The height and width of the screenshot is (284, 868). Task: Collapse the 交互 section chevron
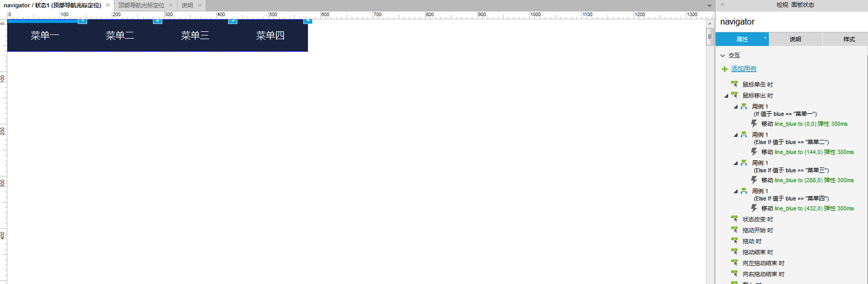(x=723, y=55)
